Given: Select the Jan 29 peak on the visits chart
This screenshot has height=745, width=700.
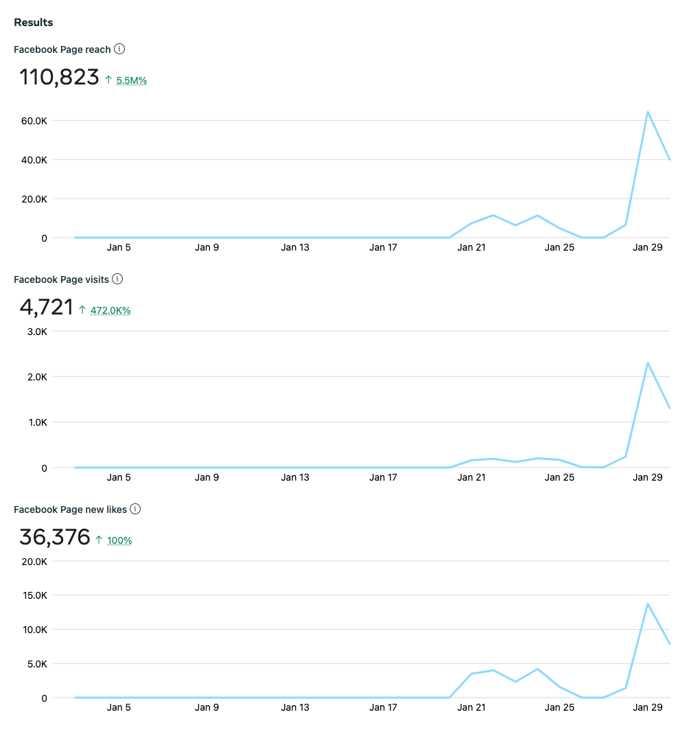Looking at the screenshot, I should (647, 363).
